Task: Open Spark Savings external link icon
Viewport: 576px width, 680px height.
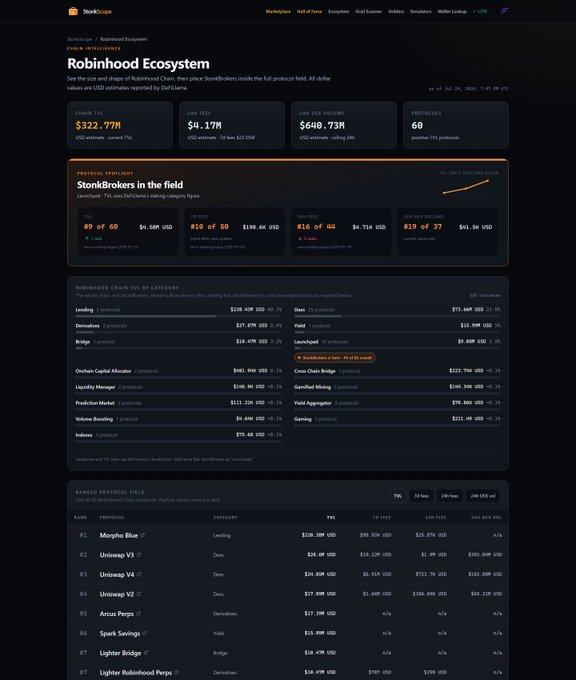Action: click(145, 633)
